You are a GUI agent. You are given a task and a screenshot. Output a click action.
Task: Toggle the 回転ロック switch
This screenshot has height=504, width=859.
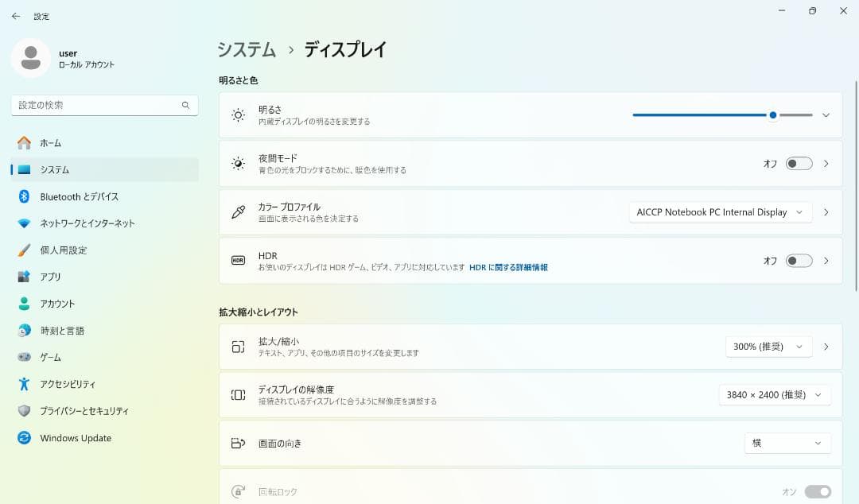pyautogui.click(x=818, y=492)
